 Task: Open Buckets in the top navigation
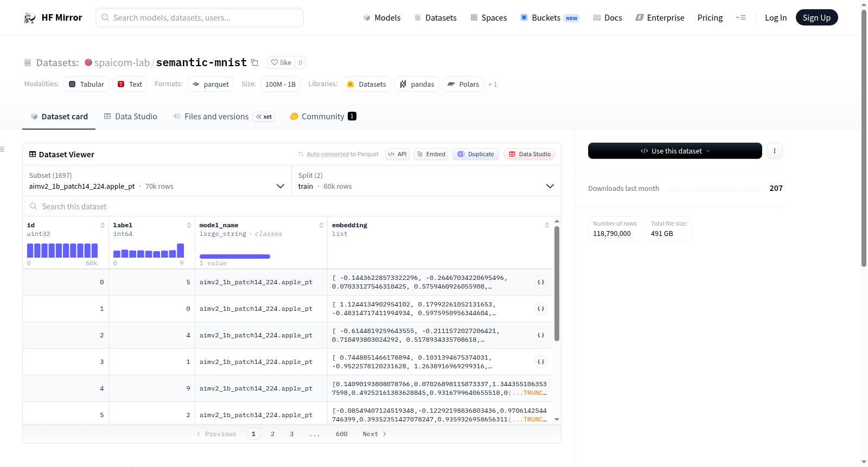coord(550,17)
